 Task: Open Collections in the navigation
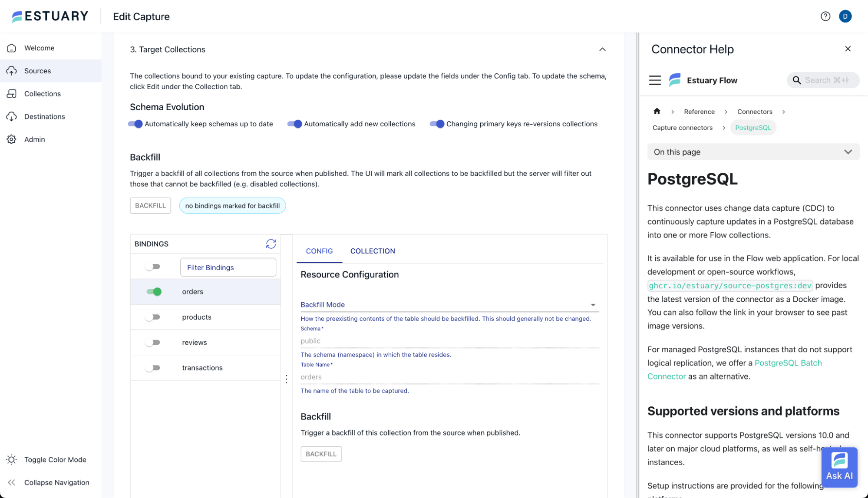point(42,94)
